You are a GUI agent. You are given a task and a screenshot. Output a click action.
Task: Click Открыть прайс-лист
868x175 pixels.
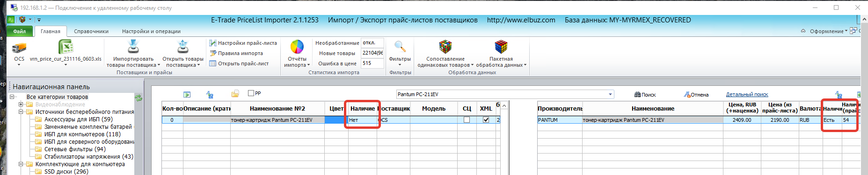(239, 63)
